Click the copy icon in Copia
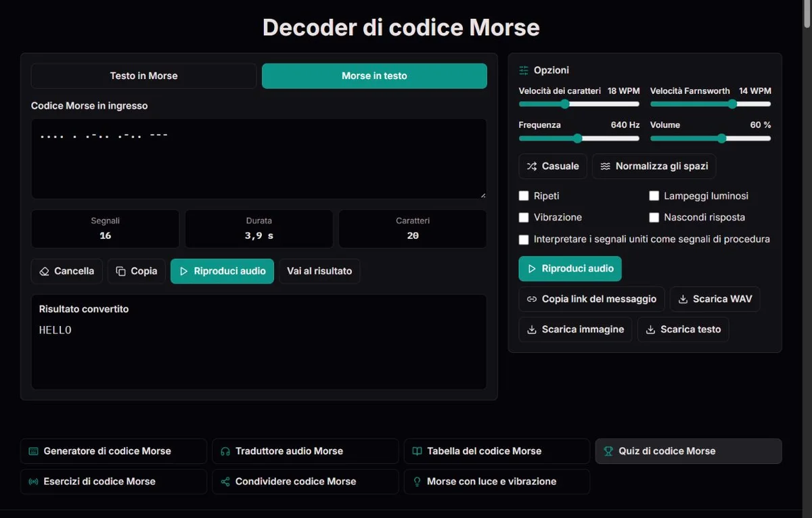Viewport: 812px width, 518px height. tap(120, 271)
